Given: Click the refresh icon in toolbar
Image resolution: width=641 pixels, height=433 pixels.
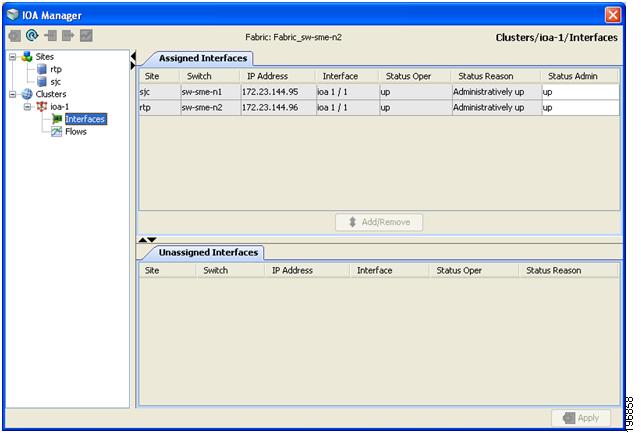Looking at the screenshot, I should (32, 36).
